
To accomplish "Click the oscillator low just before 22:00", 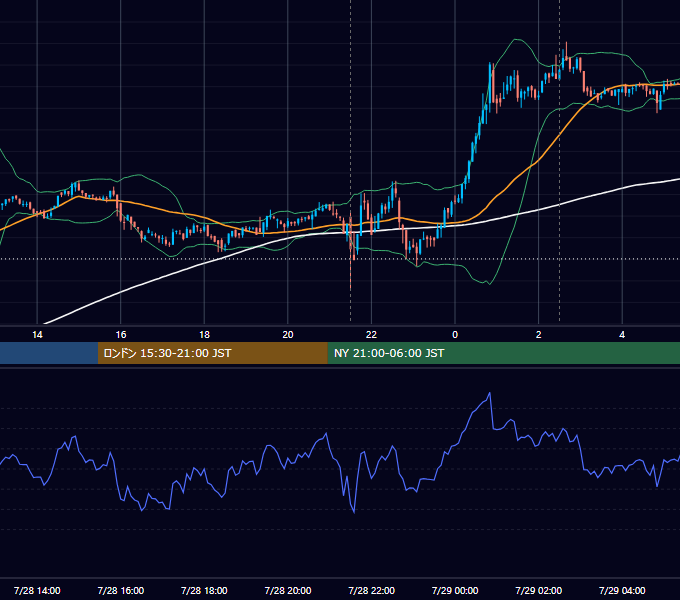I will (x=354, y=512).
